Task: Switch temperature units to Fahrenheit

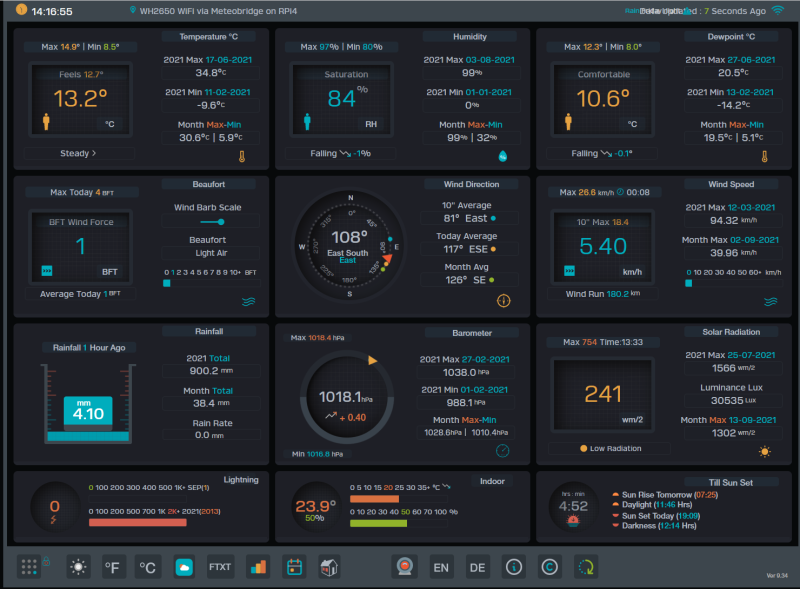Action: [x=112, y=567]
